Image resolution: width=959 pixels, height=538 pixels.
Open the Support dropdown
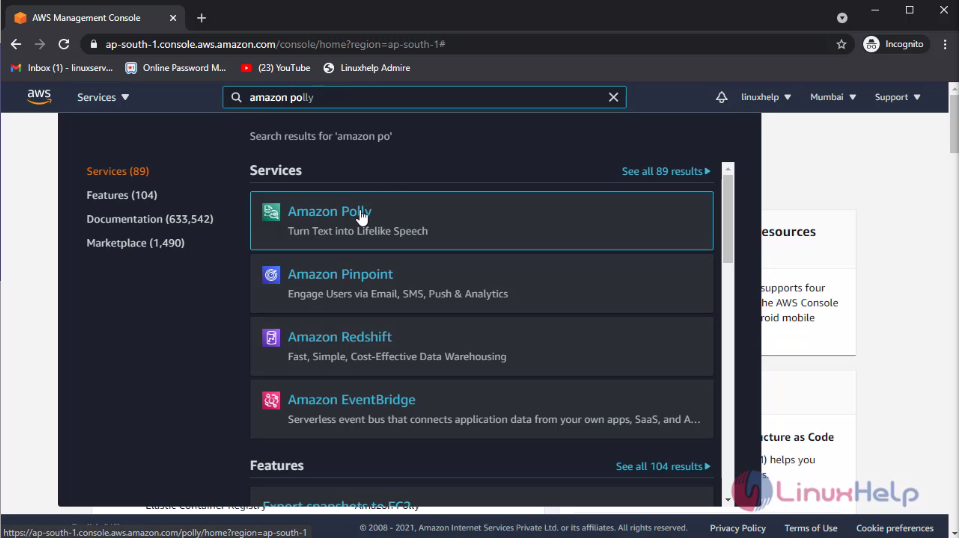click(897, 97)
